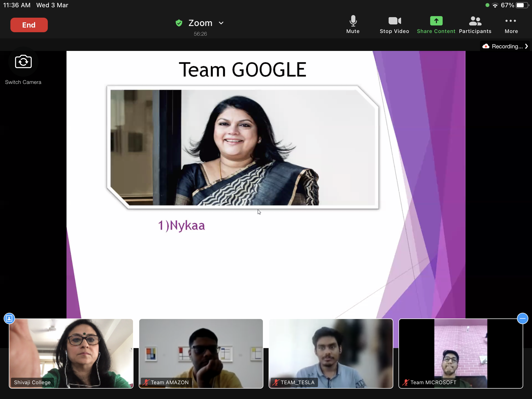Click the date Wed 3 Mar
Screen dimensions: 532x399
[x=52, y=5]
